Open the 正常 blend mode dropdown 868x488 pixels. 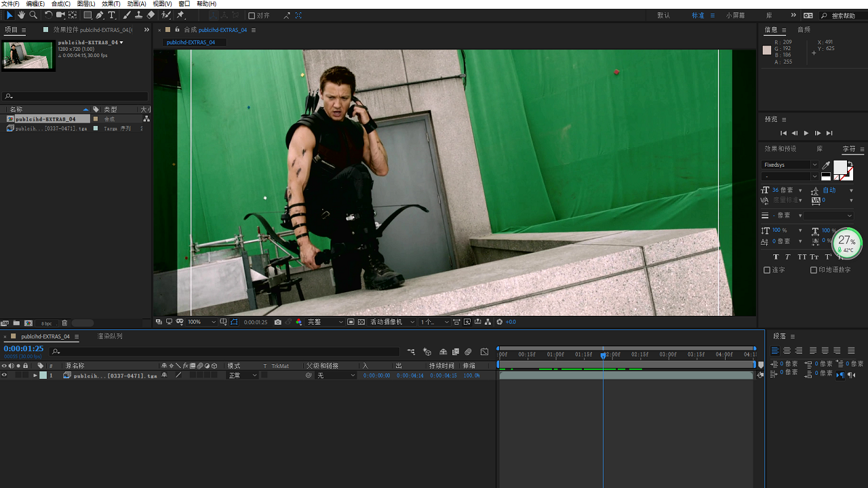tap(242, 375)
